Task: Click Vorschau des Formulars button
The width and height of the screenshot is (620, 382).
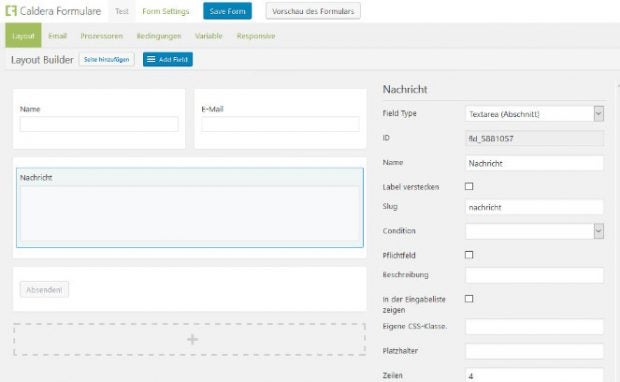Action: (x=313, y=11)
